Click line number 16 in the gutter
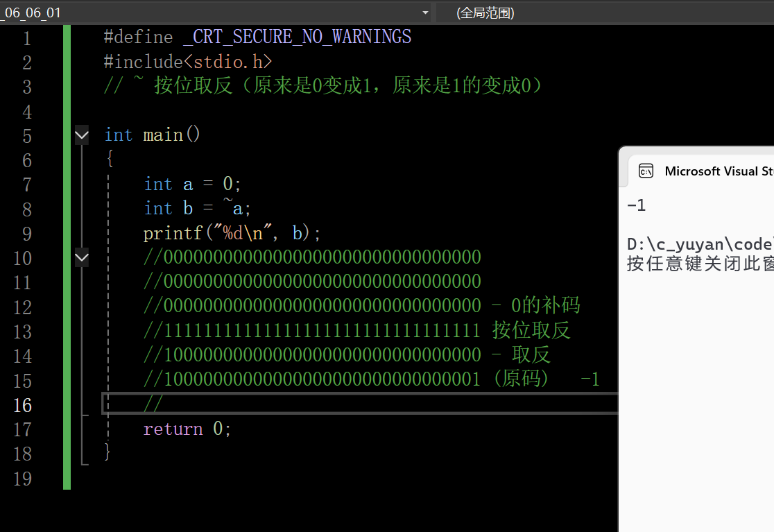Viewport: 774px width, 532px height. (23, 406)
